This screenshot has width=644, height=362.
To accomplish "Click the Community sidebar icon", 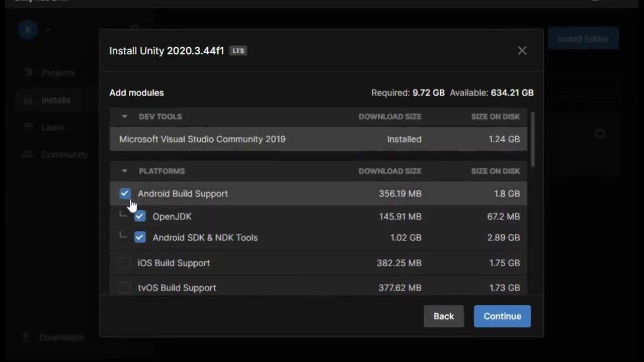I will [28, 155].
